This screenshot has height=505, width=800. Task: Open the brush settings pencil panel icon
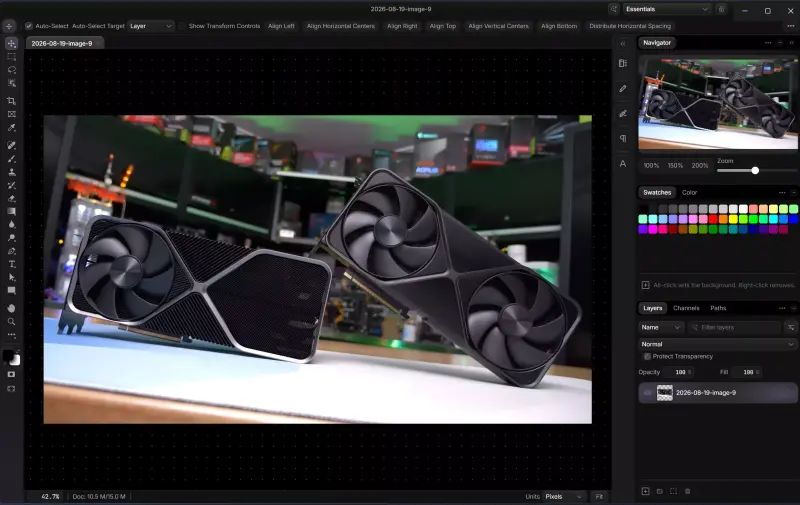coord(622,89)
